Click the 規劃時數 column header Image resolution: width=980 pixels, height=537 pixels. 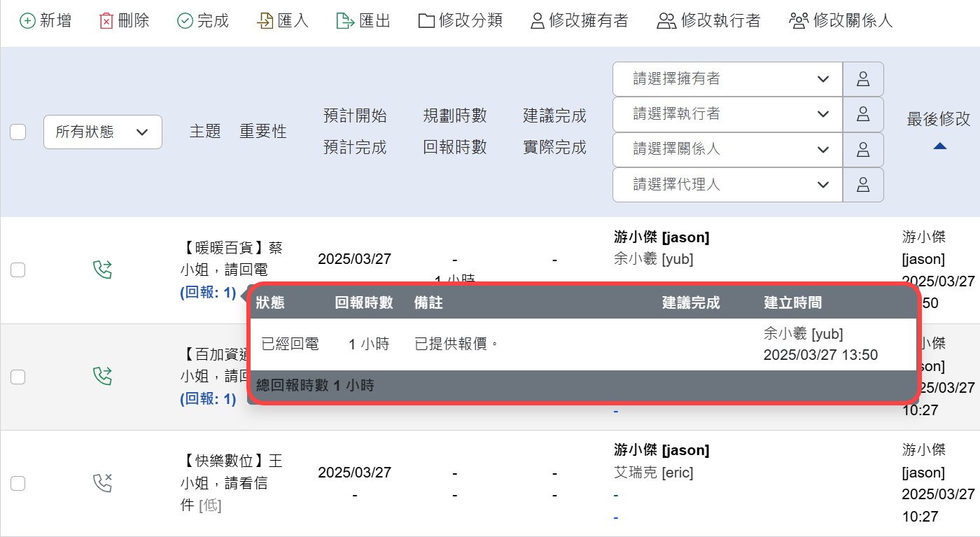[455, 116]
